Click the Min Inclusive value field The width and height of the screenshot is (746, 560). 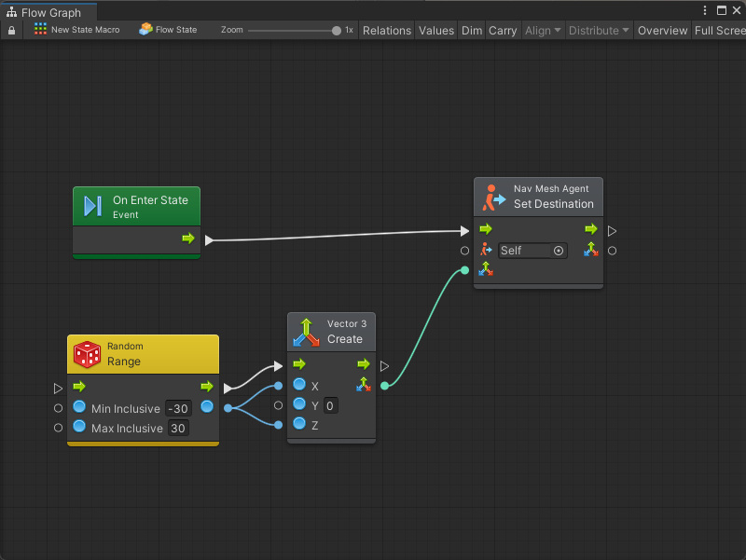coord(177,409)
